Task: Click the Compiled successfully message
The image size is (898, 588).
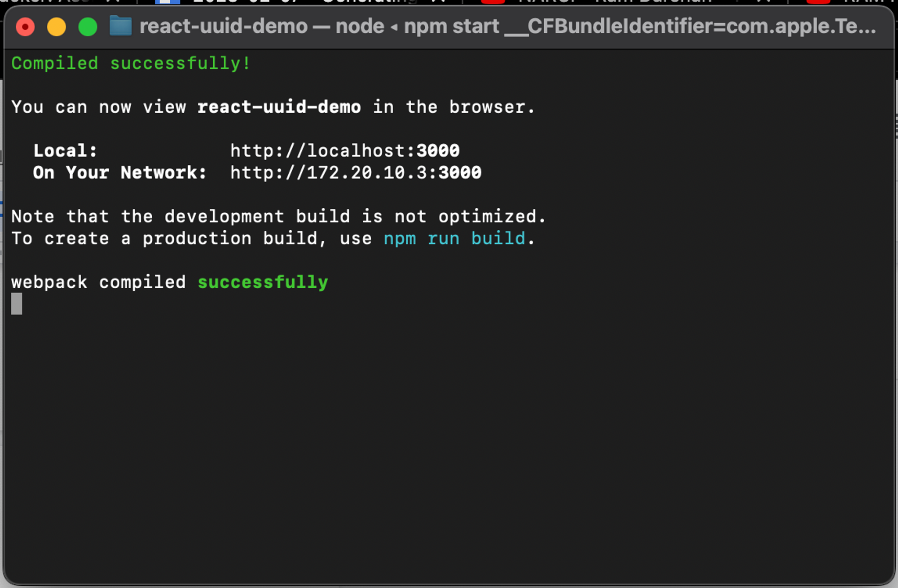Action: click(129, 63)
